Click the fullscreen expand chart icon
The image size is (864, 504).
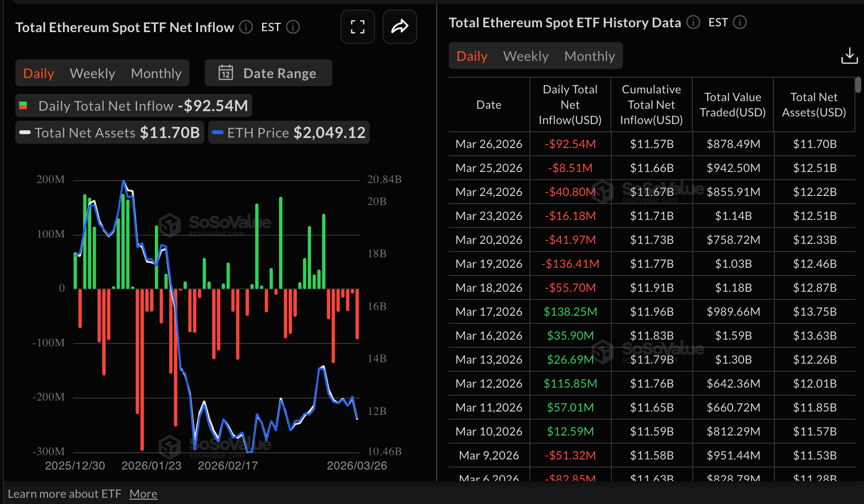[357, 27]
